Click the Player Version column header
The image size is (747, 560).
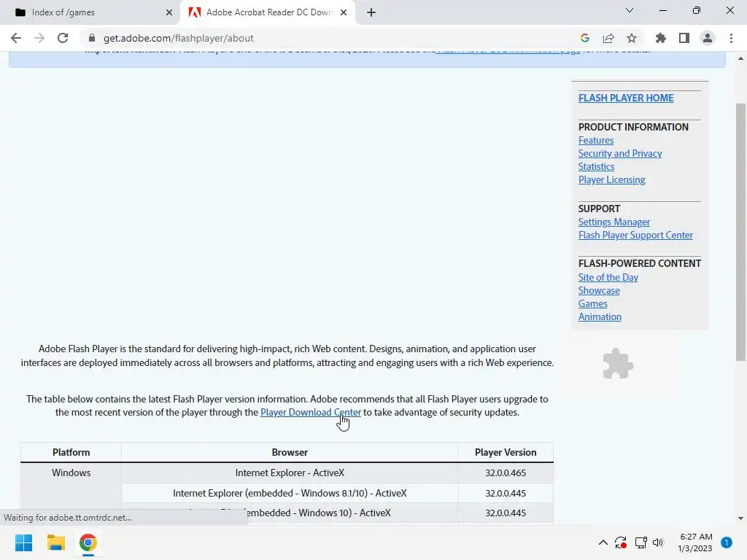pyautogui.click(x=506, y=452)
